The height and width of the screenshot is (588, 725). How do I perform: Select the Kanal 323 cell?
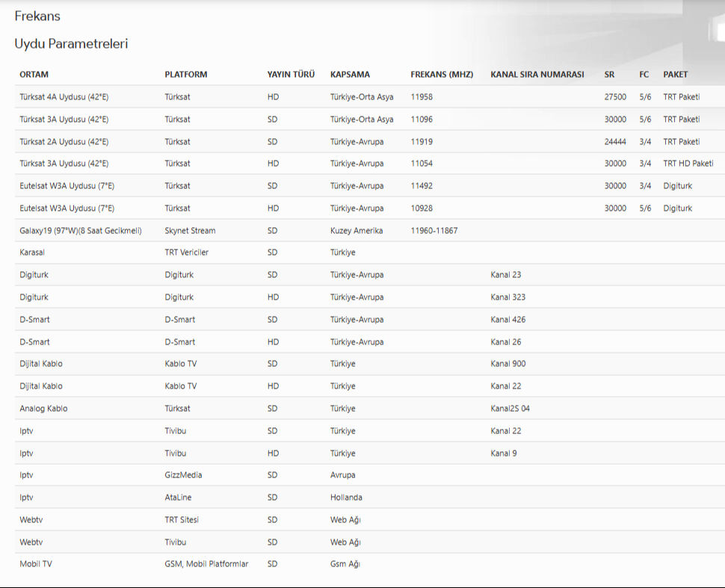(x=507, y=297)
